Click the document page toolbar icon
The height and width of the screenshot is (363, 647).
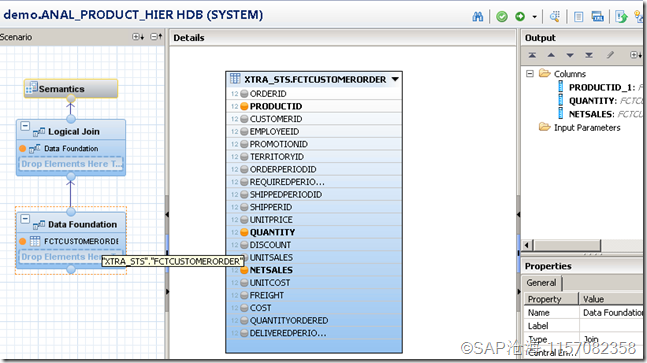pos(579,16)
